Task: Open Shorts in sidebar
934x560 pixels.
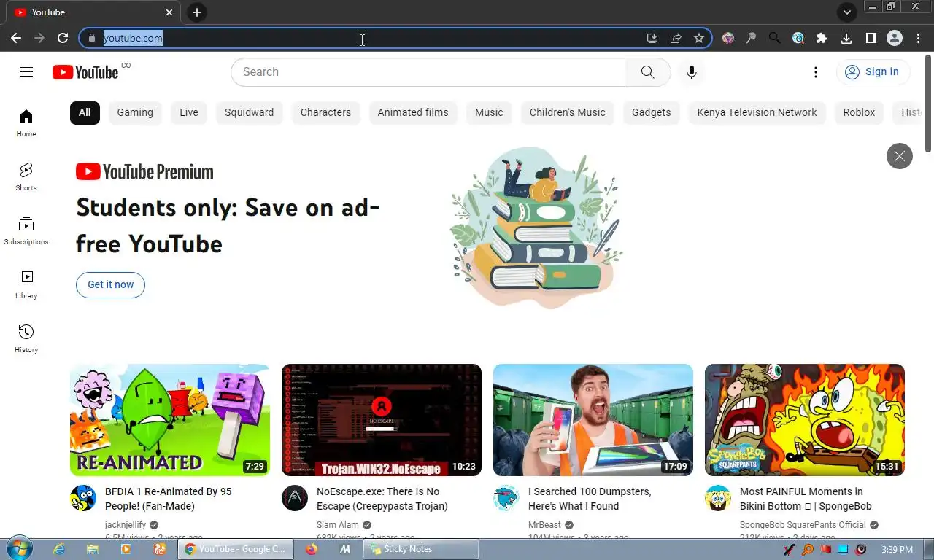Action: tap(26, 176)
